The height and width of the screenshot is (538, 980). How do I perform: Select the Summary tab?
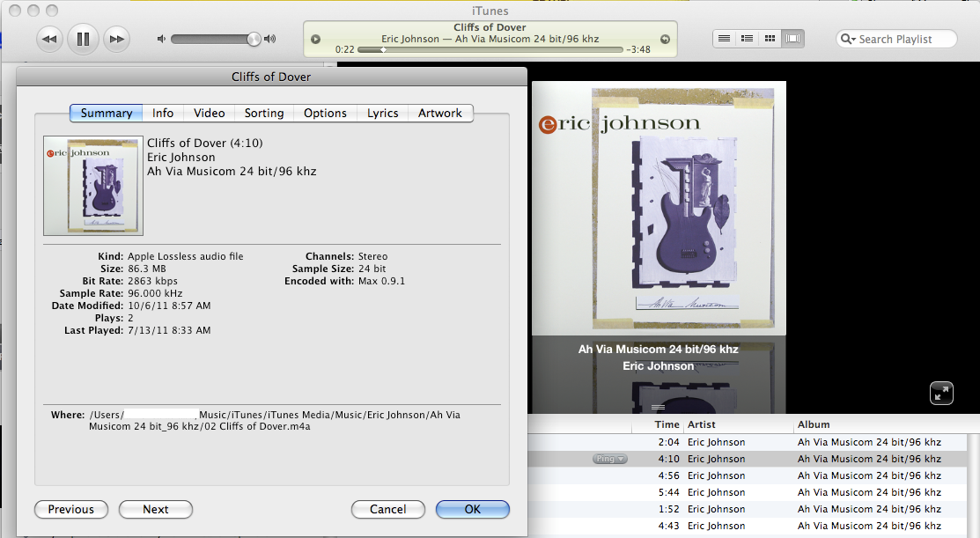tap(107, 113)
